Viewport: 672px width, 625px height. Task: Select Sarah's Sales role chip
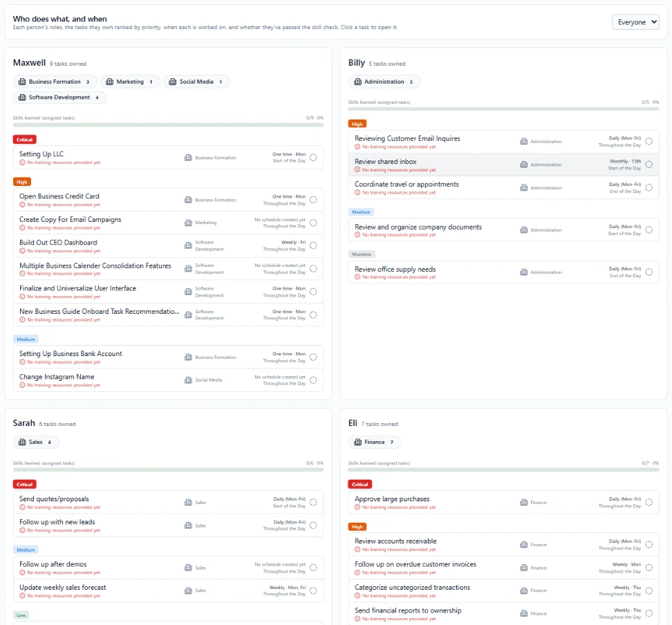pyautogui.click(x=36, y=442)
